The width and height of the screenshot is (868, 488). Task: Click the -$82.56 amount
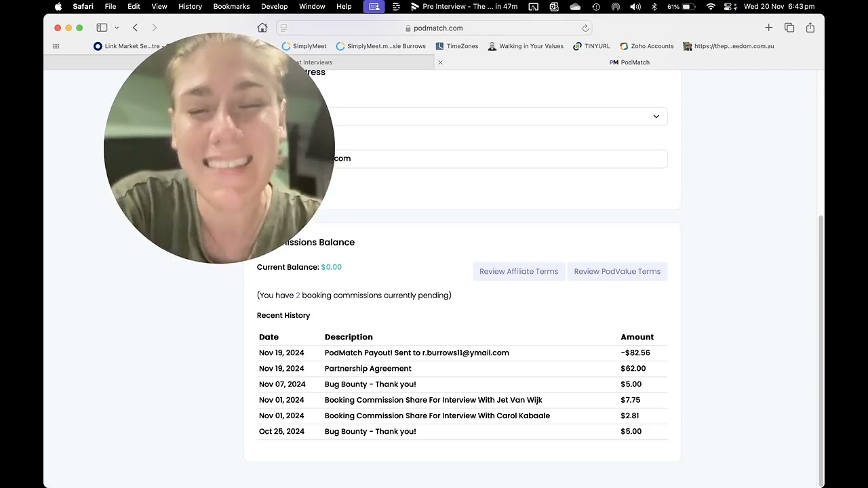(x=635, y=353)
